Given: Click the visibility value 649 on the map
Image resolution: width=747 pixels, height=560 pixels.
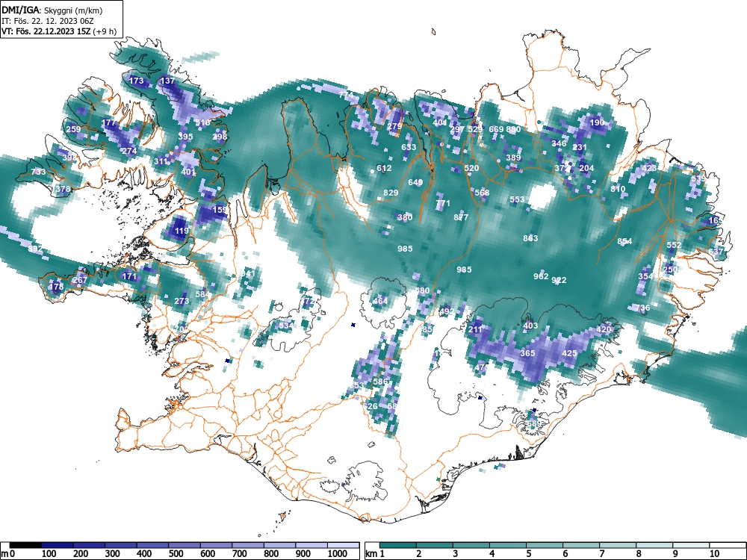Looking at the screenshot, I should [415, 182].
